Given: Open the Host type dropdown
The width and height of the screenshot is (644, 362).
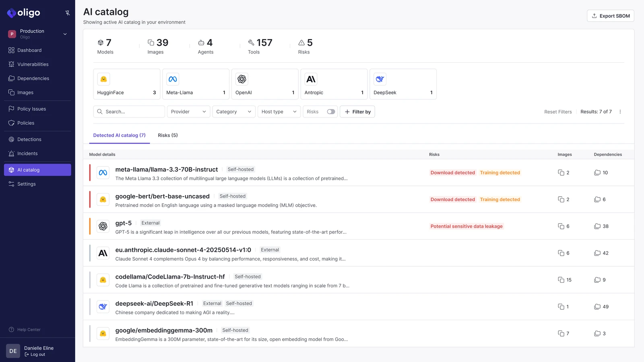Looking at the screenshot, I should (x=279, y=111).
